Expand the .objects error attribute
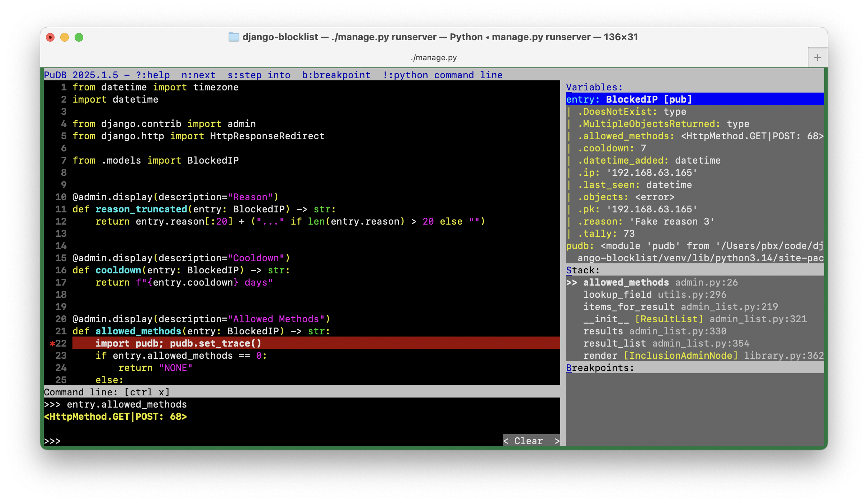Screen dimensions: 868x503 pyautogui.click(x=626, y=197)
